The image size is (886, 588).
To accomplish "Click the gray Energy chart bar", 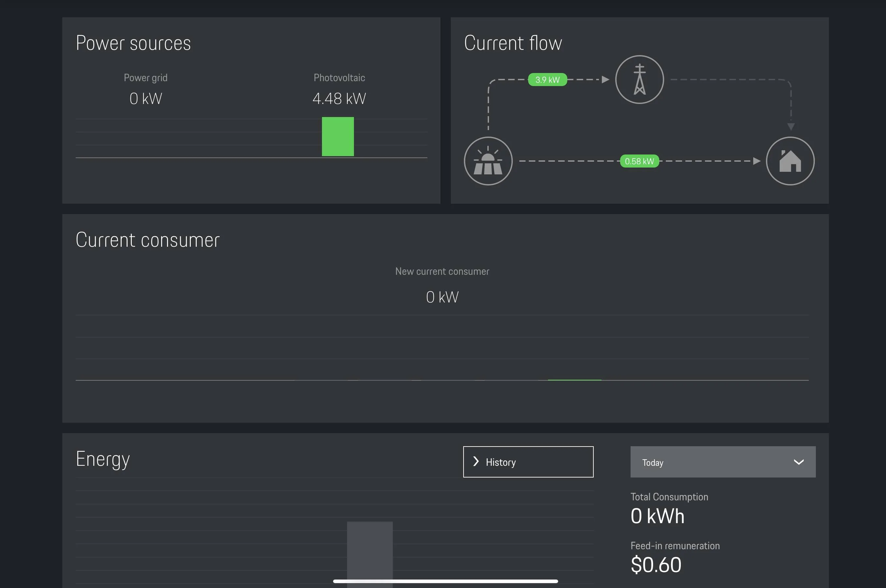I will click(370, 554).
